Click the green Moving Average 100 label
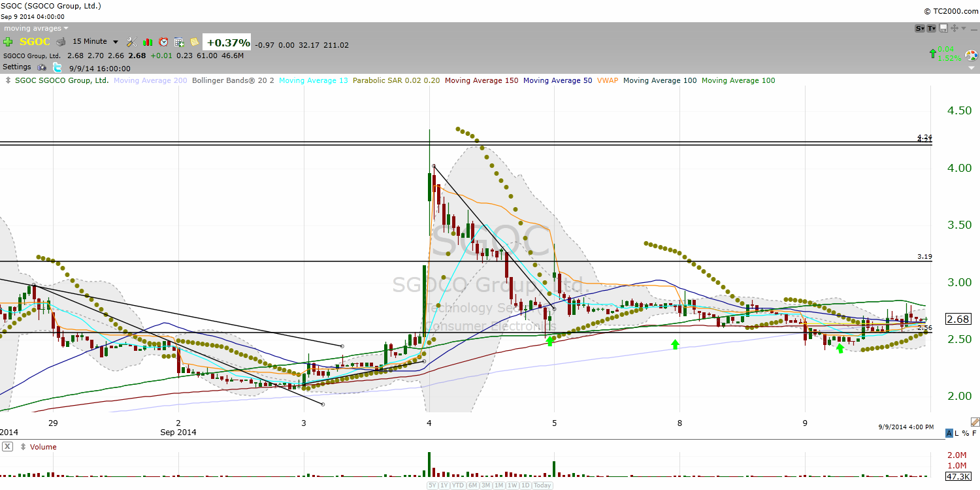 738,80
